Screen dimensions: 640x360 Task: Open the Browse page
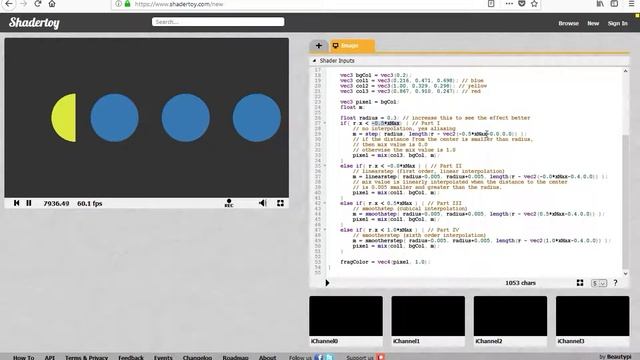coord(569,23)
